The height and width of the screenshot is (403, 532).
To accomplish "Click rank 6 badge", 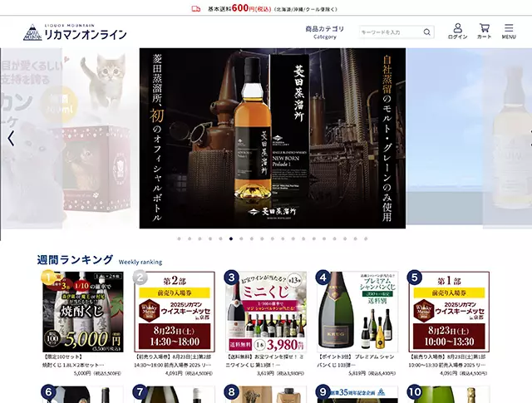I will (x=48, y=392).
